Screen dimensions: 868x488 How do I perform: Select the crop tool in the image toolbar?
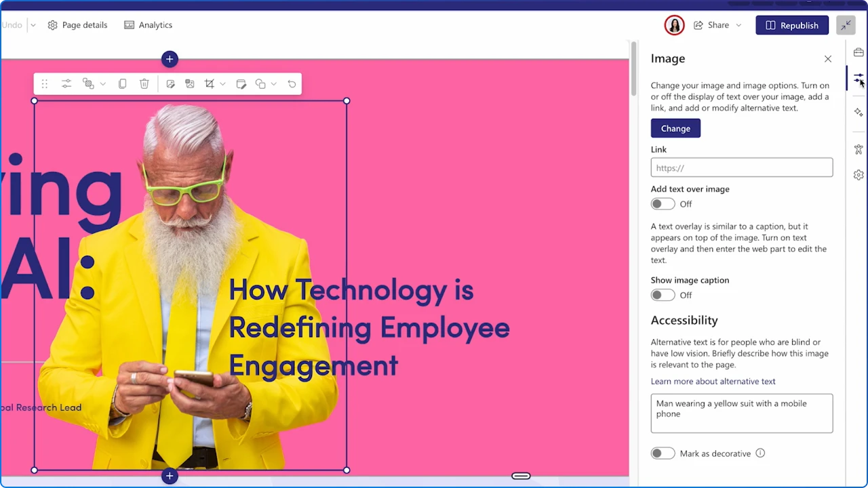click(x=209, y=83)
